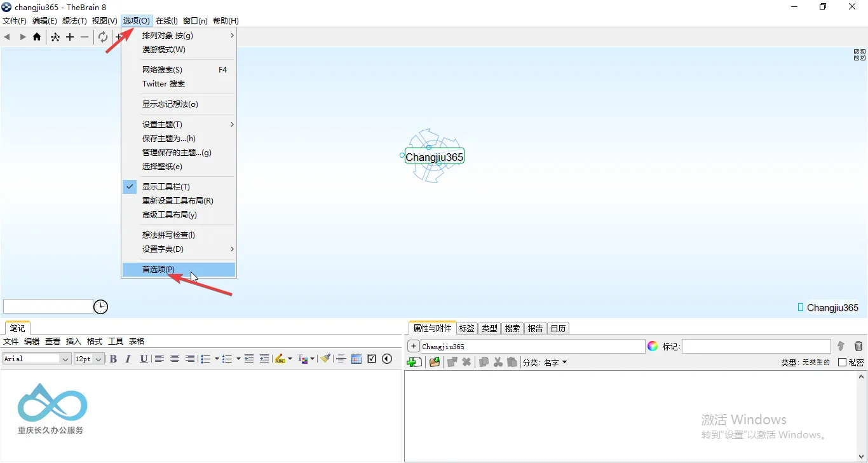Image resolution: width=868 pixels, height=463 pixels.
Task: Click the minus zoom icon in top toolbar
Action: click(85, 37)
